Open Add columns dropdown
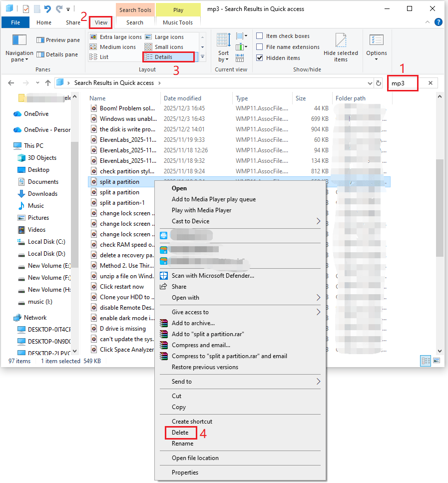Screen dimensions: 448x483 point(242,47)
